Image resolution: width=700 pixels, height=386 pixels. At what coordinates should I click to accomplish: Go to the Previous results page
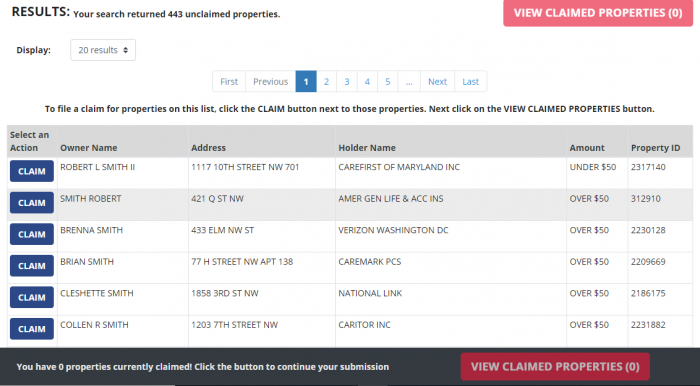tap(271, 82)
